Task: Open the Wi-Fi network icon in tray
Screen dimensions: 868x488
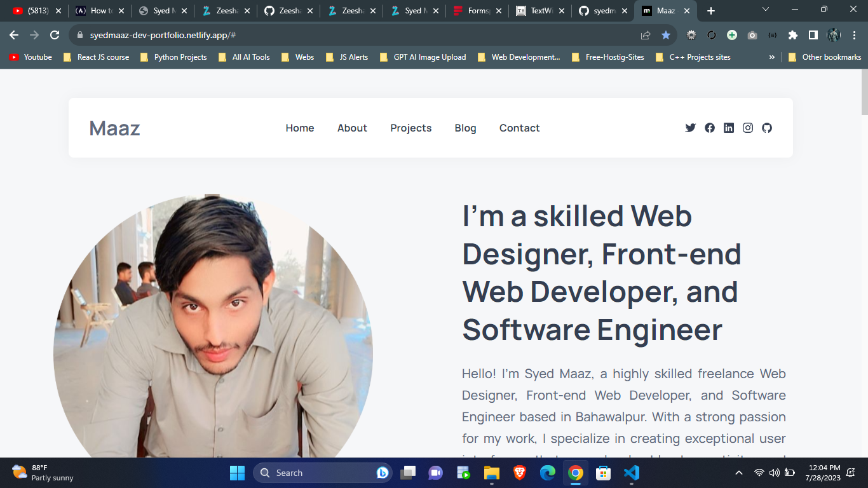Action: pyautogui.click(x=759, y=473)
